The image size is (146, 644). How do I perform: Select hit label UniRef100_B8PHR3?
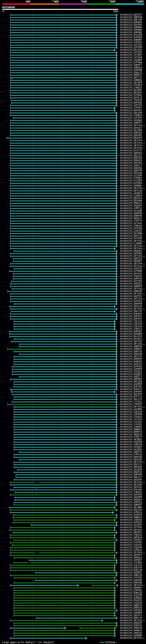tap(131, 379)
